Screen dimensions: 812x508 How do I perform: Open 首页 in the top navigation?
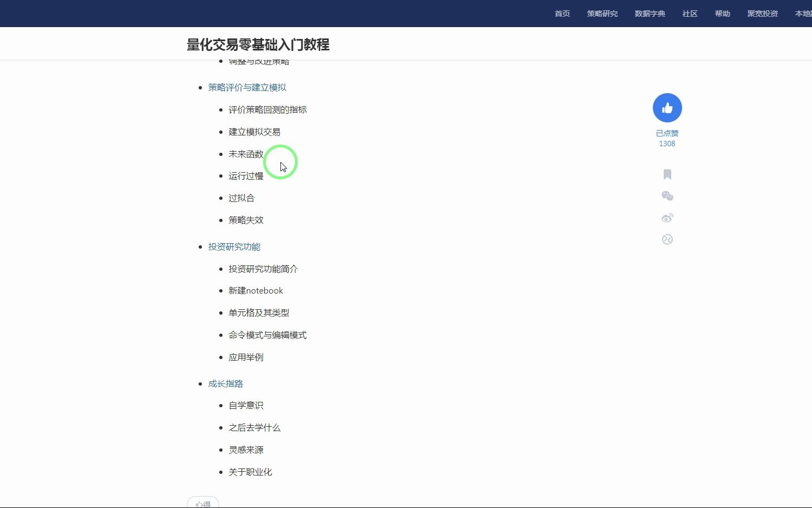click(x=562, y=14)
